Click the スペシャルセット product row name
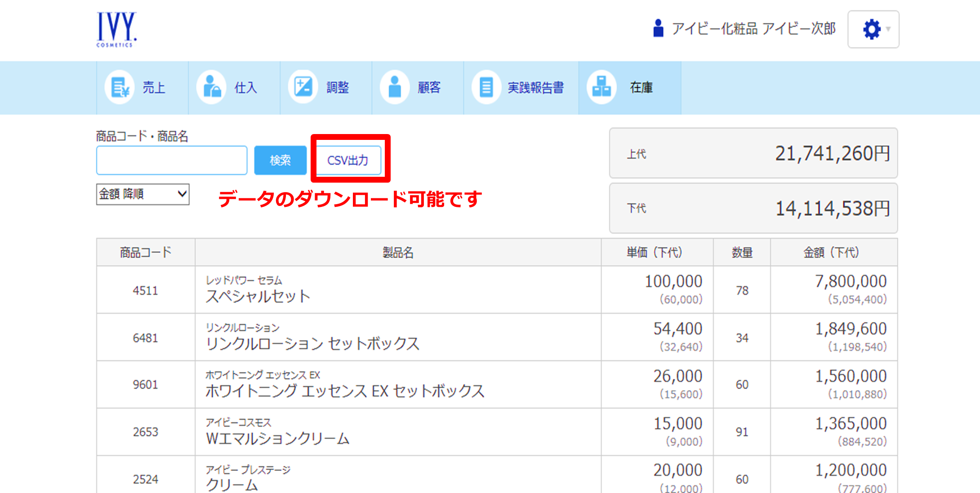 tap(258, 296)
